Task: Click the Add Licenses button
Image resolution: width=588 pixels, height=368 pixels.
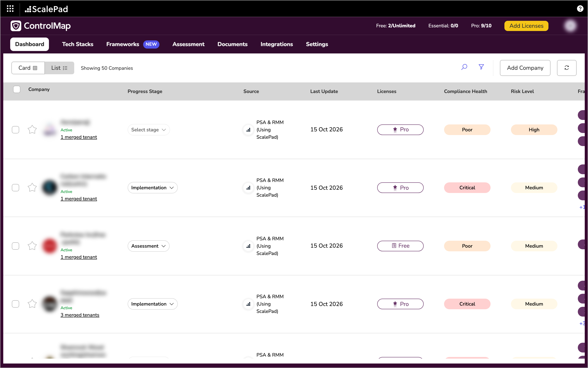Action: tap(526, 26)
